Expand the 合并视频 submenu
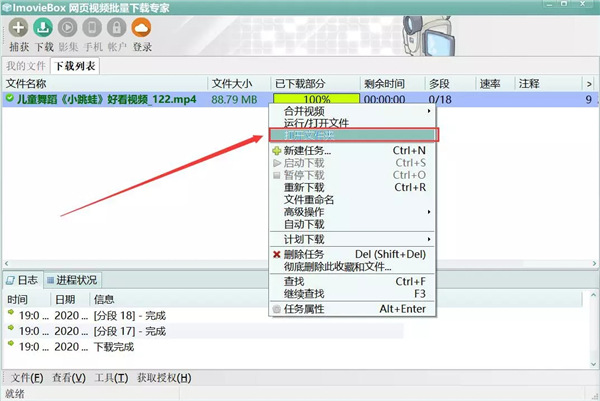Screen dimensions: 600x401 point(310,111)
